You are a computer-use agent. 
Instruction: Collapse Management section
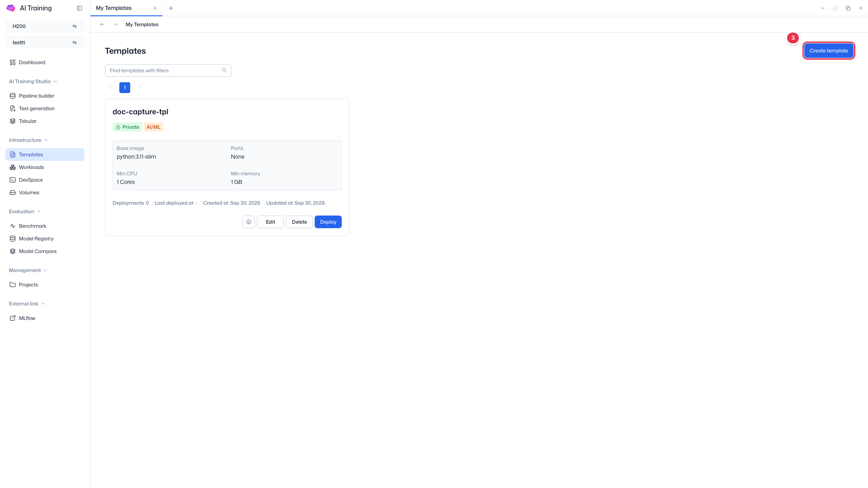pos(28,270)
